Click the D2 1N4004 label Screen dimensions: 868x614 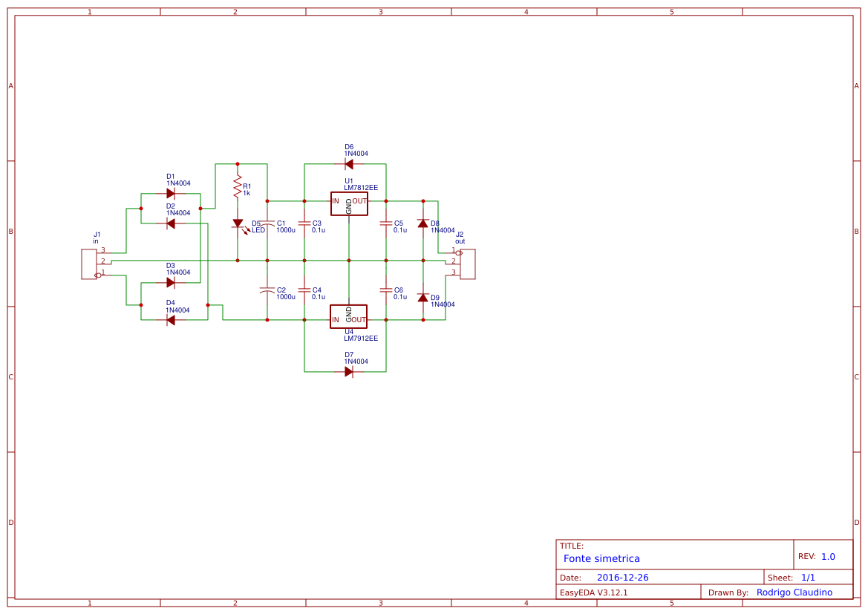click(x=178, y=213)
